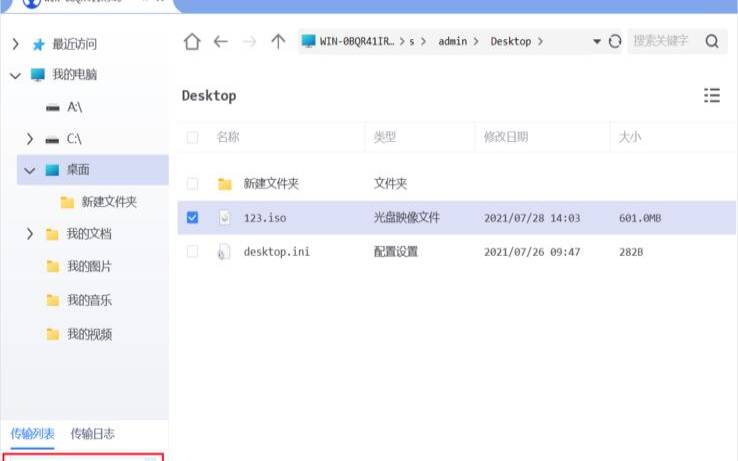
Task: Select 我的图片 in the sidebar
Action: 89,267
